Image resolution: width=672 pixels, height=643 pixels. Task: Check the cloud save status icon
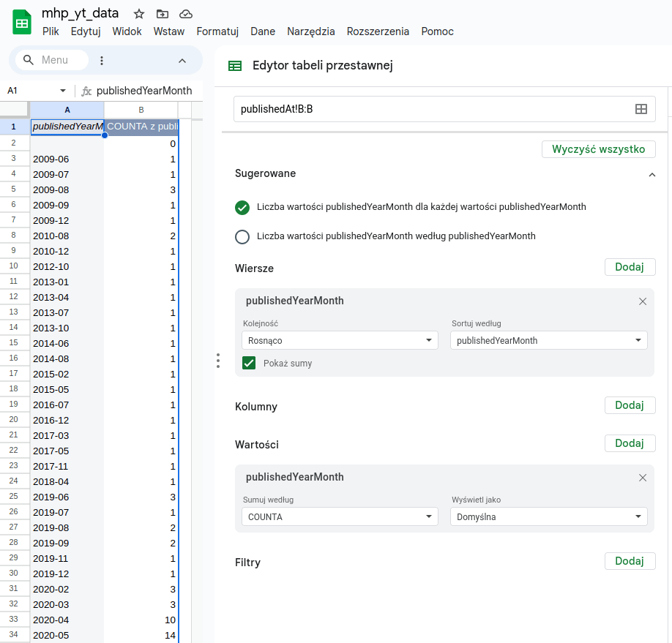pos(186,14)
